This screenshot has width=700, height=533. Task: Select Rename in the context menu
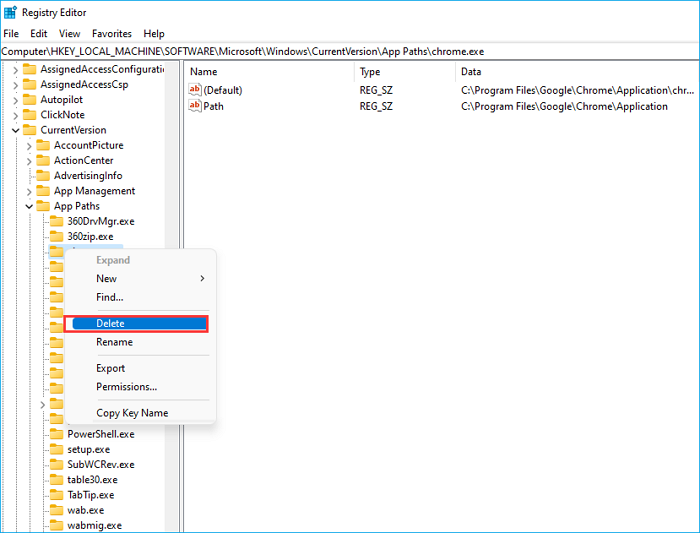[114, 342]
